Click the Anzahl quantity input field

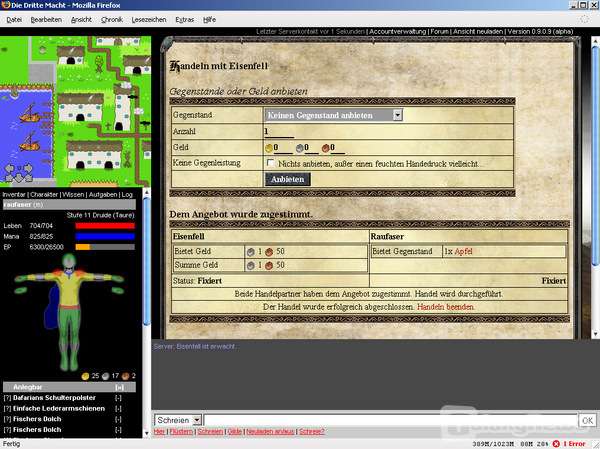tap(279, 132)
